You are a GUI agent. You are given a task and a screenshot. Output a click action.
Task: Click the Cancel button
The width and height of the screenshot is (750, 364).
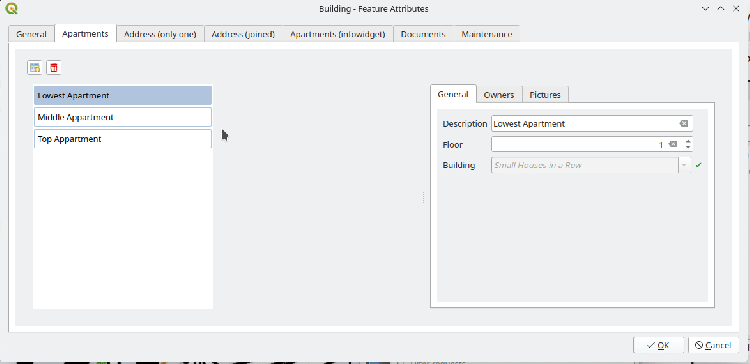tap(713, 345)
